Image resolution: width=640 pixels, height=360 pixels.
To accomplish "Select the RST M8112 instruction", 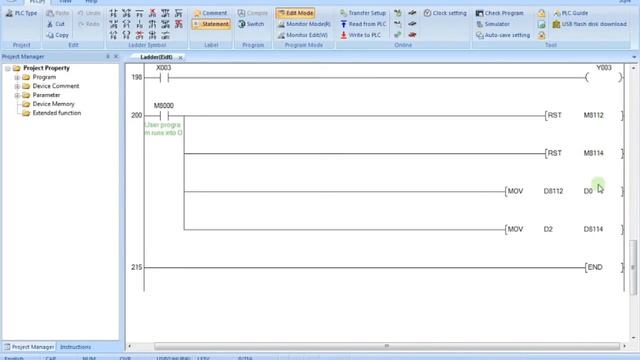I will click(584, 116).
